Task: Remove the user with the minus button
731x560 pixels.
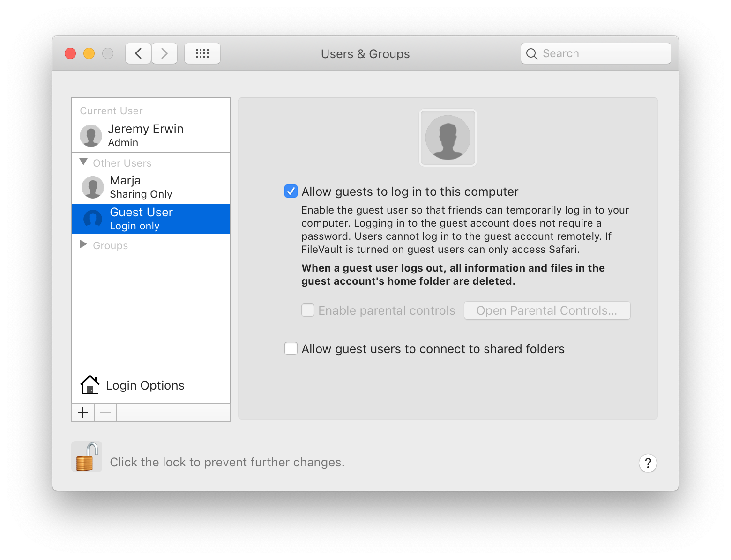Action: click(x=105, y=413)
